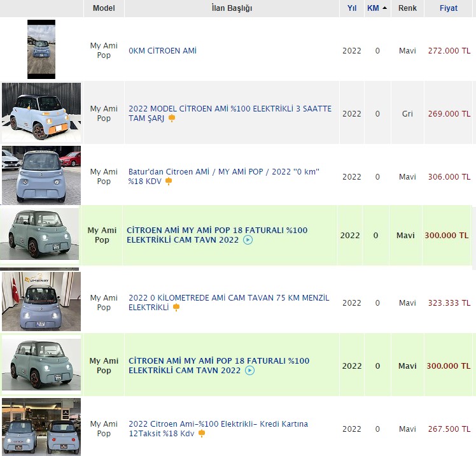Open the '2022 0 KİLOMETREDE AMİ CAM TAVAN' listing

pos(228,303)
